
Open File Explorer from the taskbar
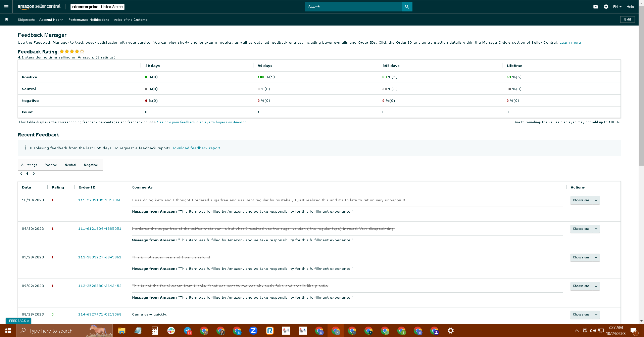tap(121, 331)
